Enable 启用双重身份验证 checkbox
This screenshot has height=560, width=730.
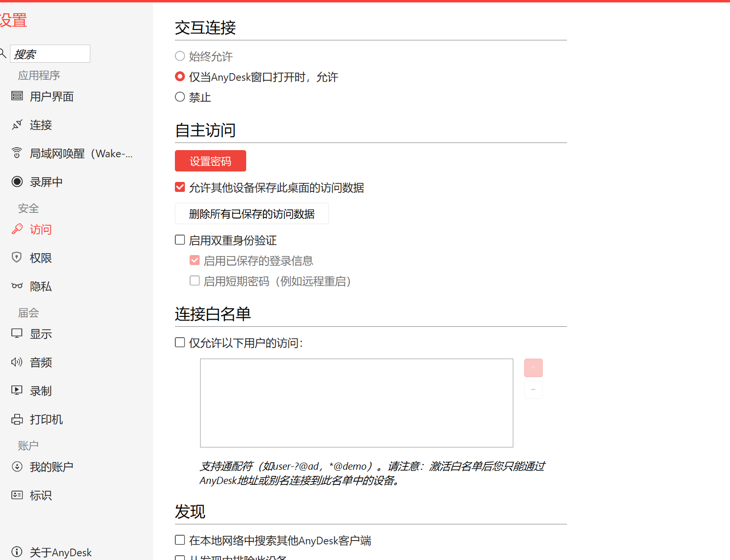tap(180, 240)
